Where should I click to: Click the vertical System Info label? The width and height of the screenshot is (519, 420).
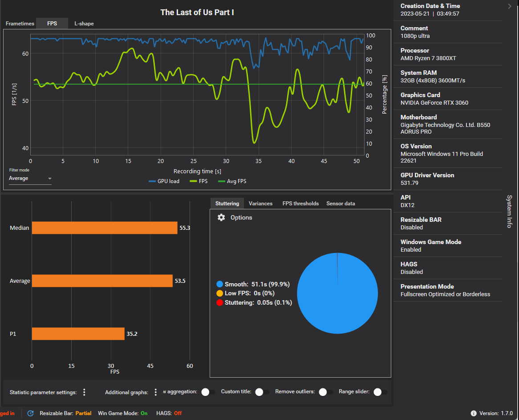pos(509,211)
